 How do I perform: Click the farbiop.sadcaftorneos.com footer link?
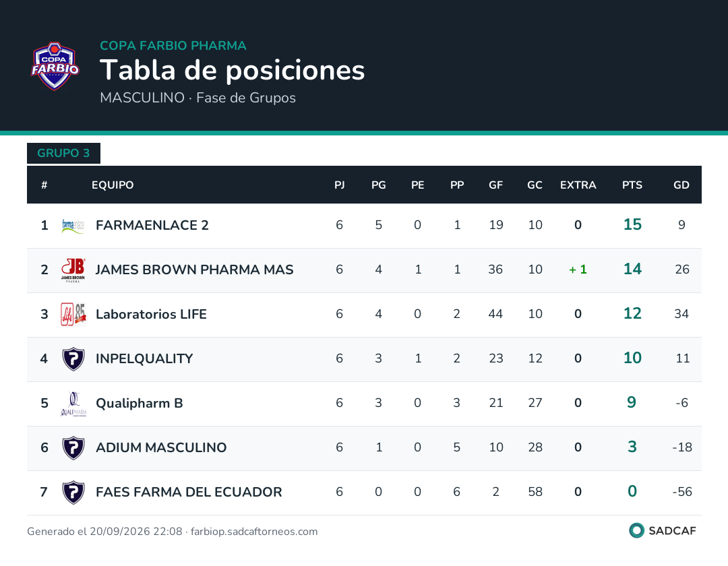[254, 532]
